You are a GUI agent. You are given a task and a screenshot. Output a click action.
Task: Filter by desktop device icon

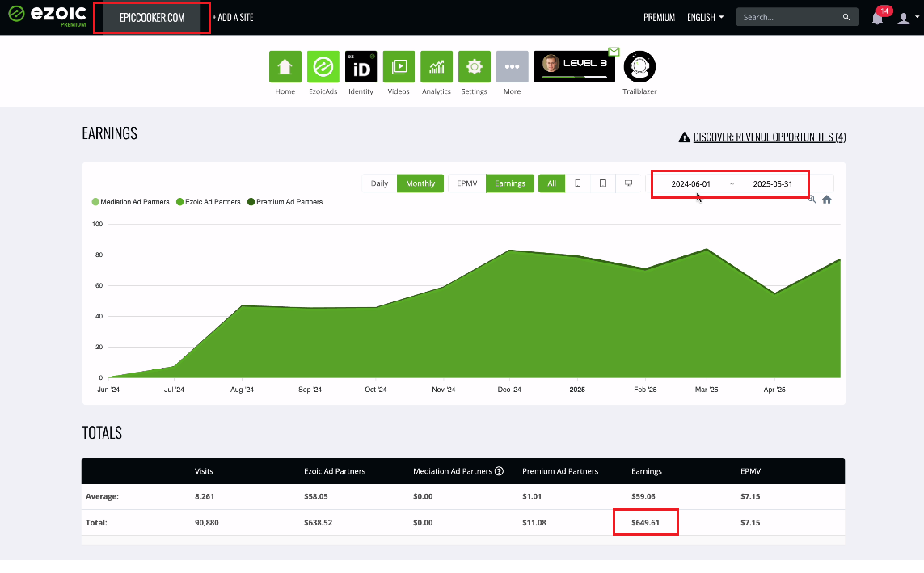tap(628, 183)
